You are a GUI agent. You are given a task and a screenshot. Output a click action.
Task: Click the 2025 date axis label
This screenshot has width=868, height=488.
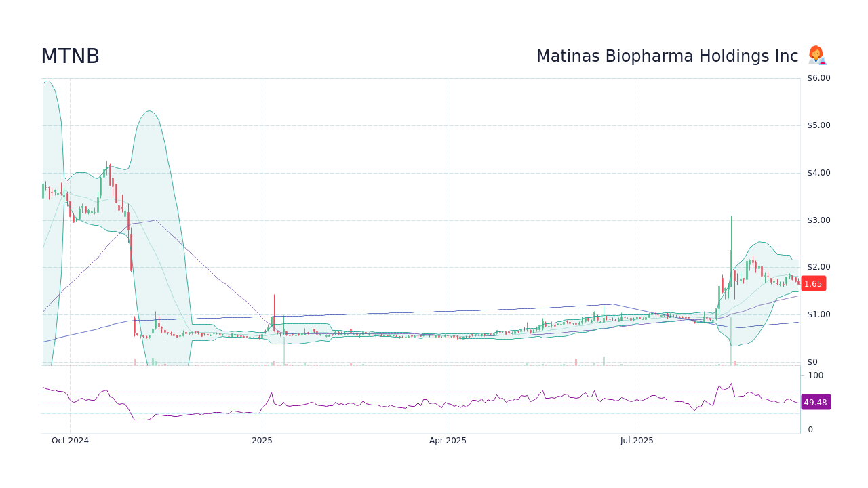coord(262,441)
